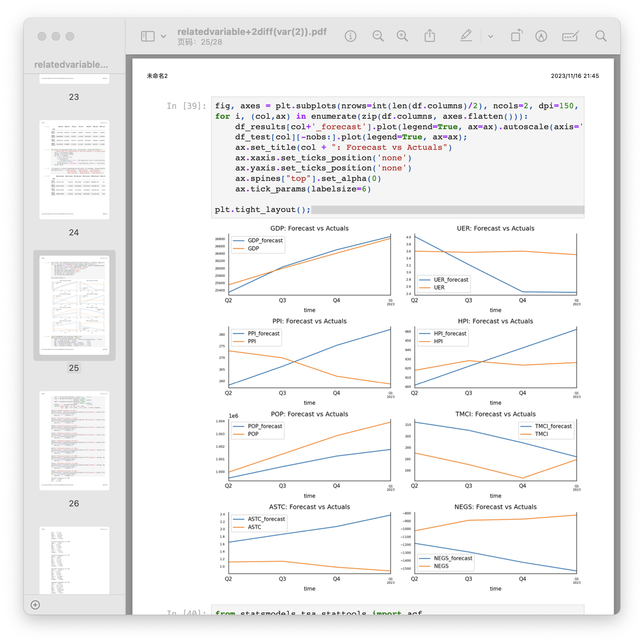Open the search field icon
644x644 pixels.
601,36
